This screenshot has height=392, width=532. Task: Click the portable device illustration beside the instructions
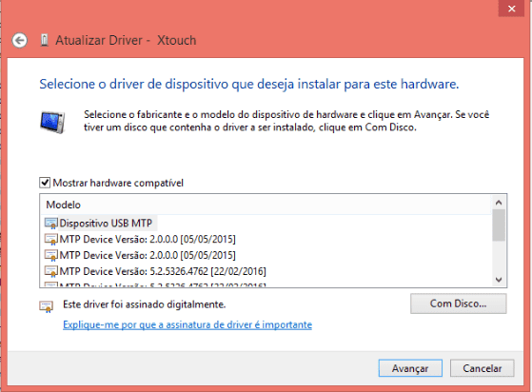tap(52, 122)
